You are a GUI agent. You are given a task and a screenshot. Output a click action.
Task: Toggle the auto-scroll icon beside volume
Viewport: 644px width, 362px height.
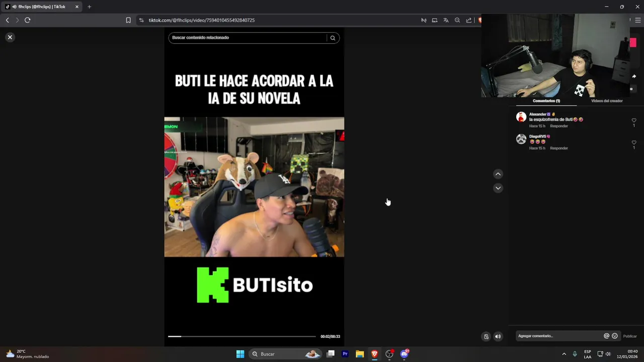(486, 336)
